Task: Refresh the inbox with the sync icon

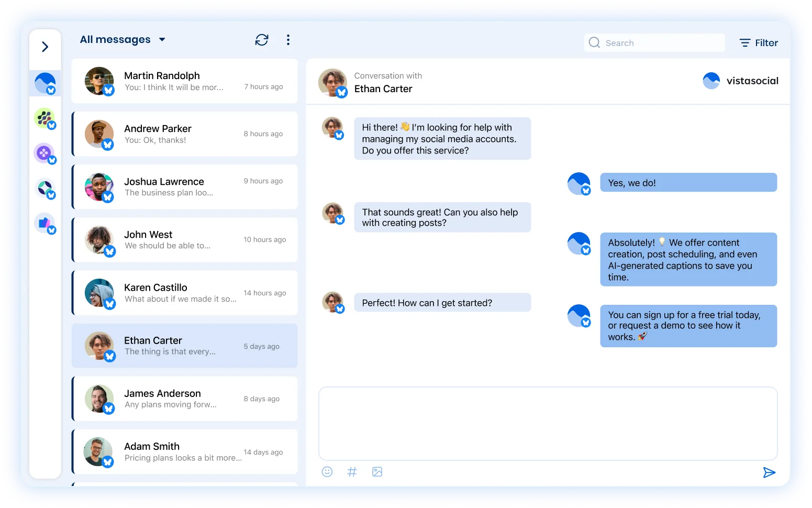Action: click(262, 39)
